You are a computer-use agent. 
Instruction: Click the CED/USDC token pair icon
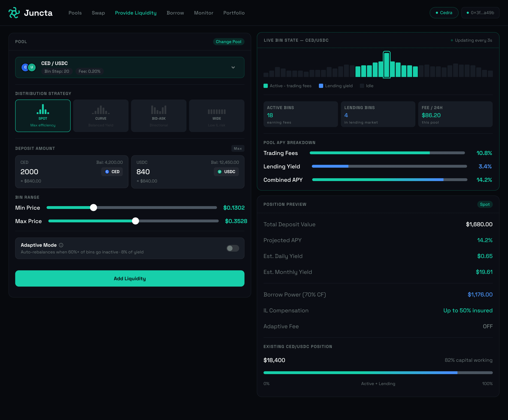click(x=29, y=67)
